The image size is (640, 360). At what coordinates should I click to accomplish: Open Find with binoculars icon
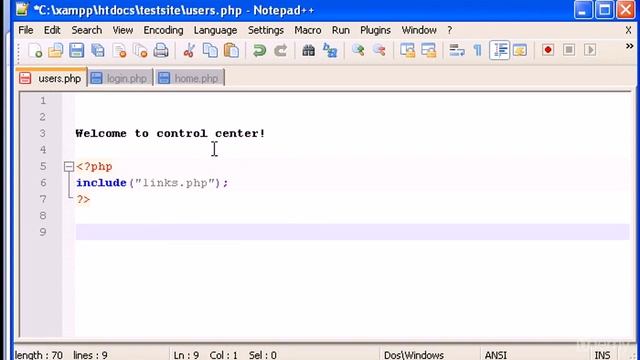coord(309,51)
